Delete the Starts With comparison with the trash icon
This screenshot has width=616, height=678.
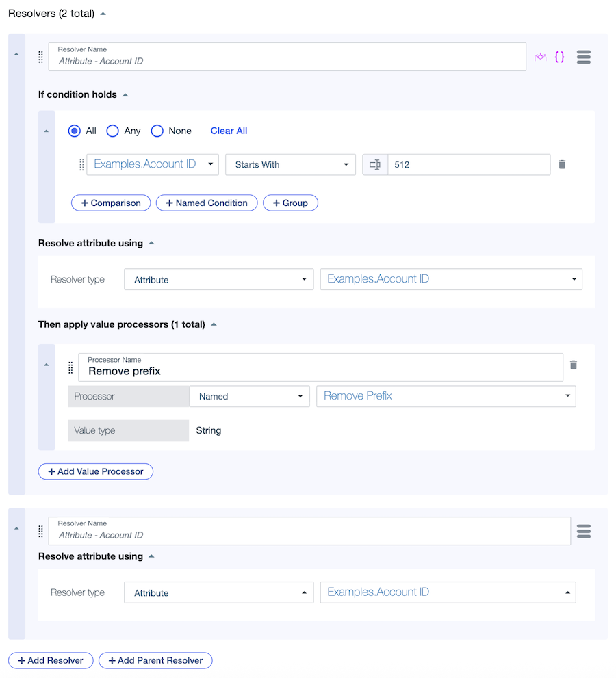[x=562, y=164]
